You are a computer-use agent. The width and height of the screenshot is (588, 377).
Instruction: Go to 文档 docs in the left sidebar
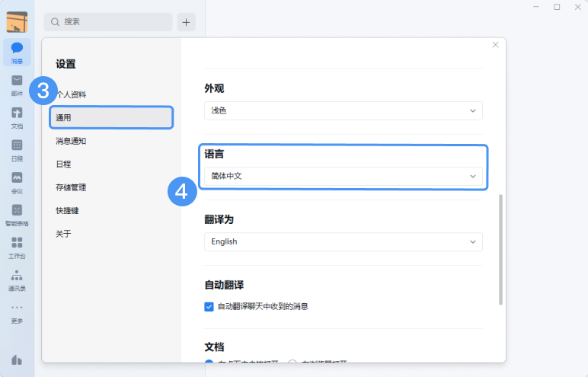tap(17, 117)
